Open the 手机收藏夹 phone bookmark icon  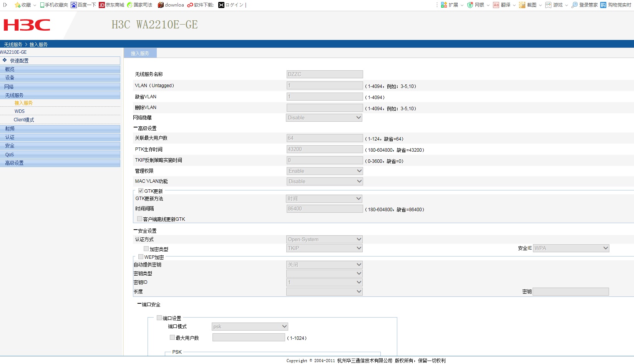click(x=42, y=5)
